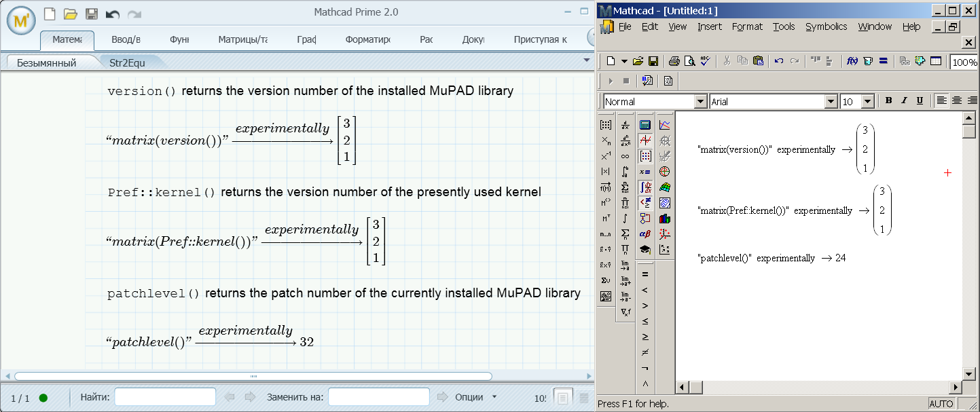
Task: Open the Greek alpha-beta symbol palette
Action: [645, 234]
